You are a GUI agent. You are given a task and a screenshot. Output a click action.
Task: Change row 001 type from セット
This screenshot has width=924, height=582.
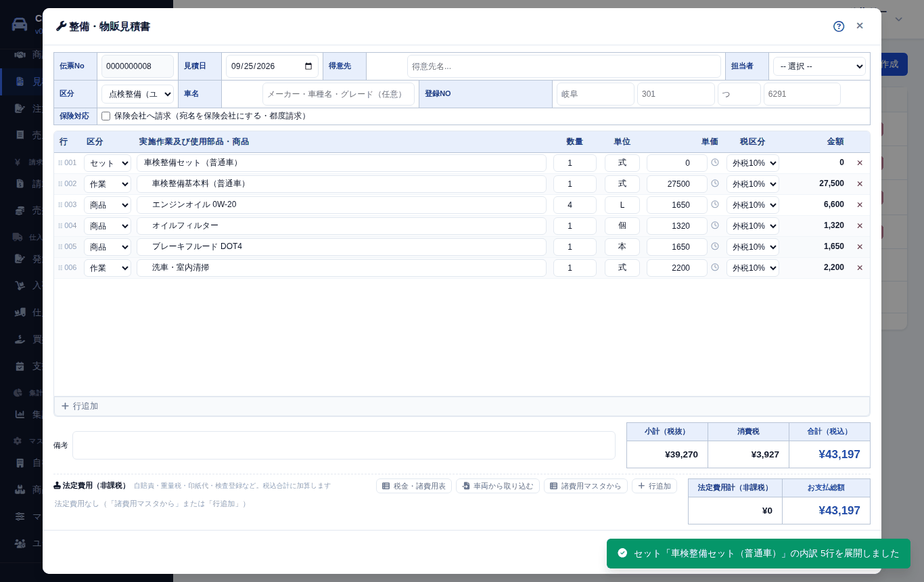click(x=108, y=163)
